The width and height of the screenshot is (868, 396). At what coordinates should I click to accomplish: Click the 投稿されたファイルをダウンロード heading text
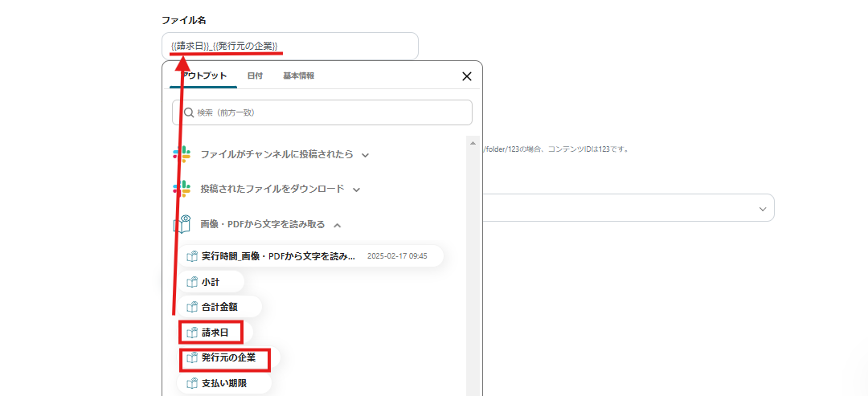272,189
